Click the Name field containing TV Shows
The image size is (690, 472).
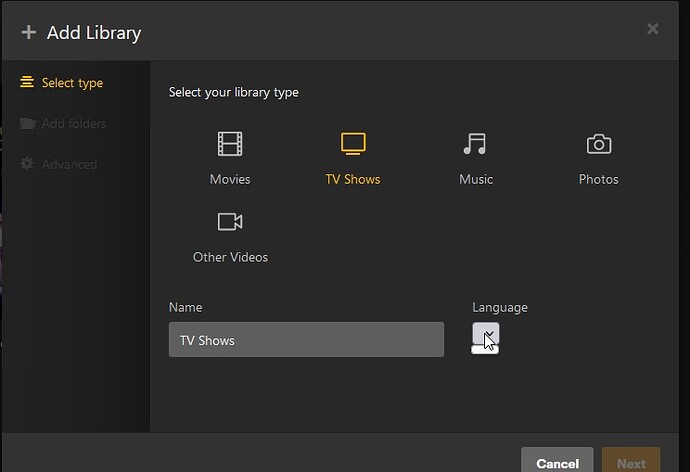pyautogui.click(x=306, y=340)
